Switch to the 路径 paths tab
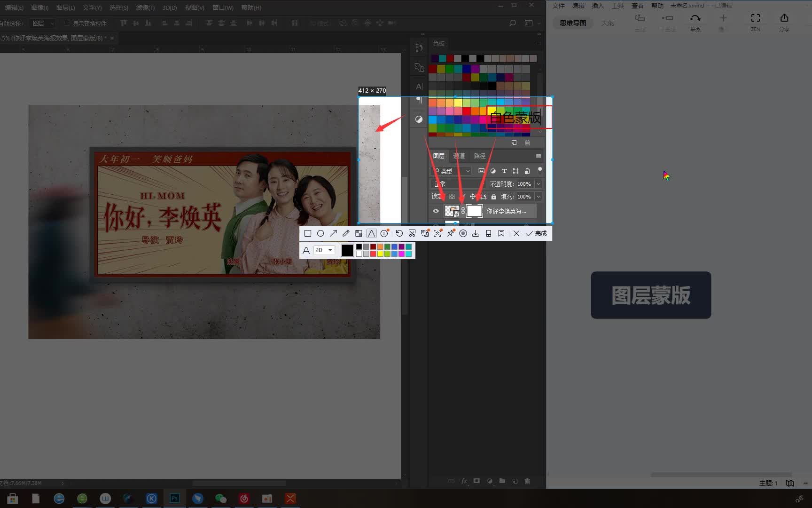812x508 pixels. pyautogui.click(x=480, y=156)
